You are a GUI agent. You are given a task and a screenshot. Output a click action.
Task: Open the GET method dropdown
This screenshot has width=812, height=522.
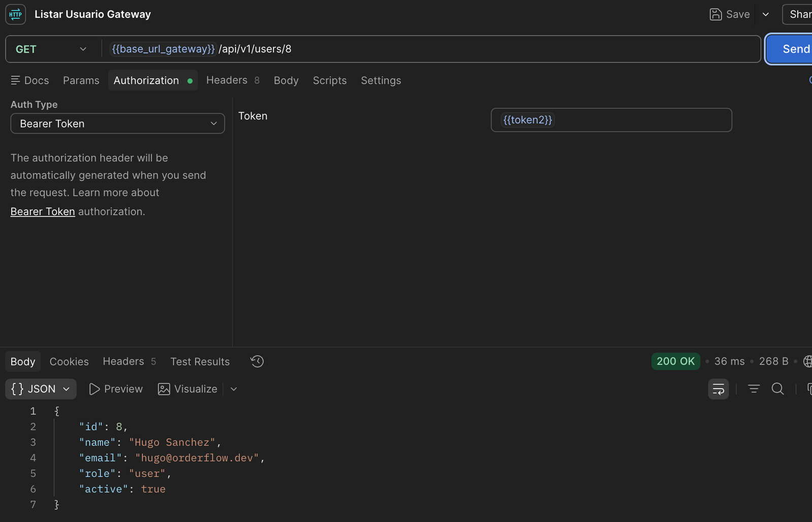click(x=51, y=49)
